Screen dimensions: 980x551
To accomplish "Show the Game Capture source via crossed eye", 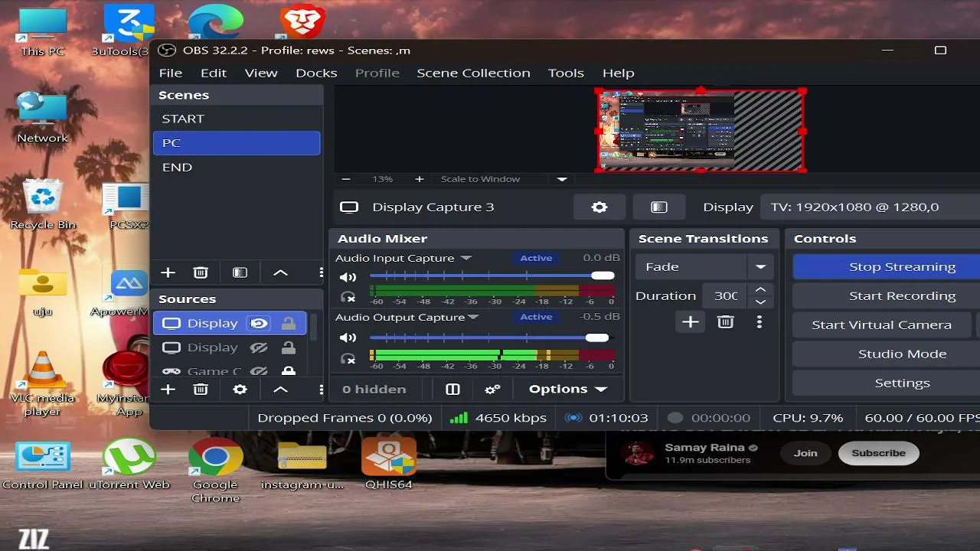I will coord(259,371).
